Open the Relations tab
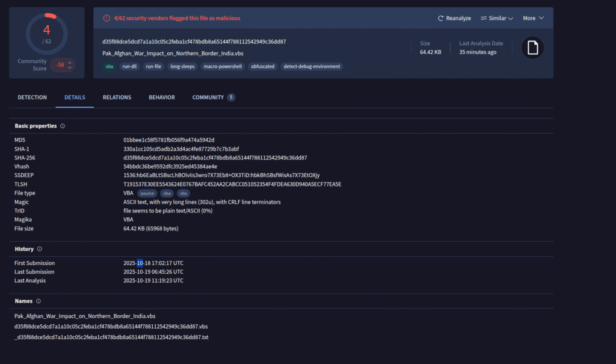The width and height of the screenshot is (616, 364). pos(117,97)
